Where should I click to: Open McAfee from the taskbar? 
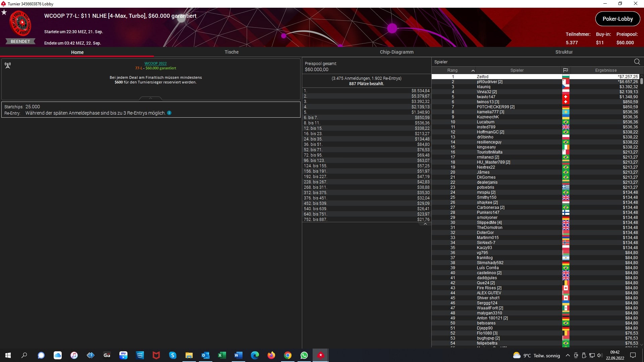point(156,355)
